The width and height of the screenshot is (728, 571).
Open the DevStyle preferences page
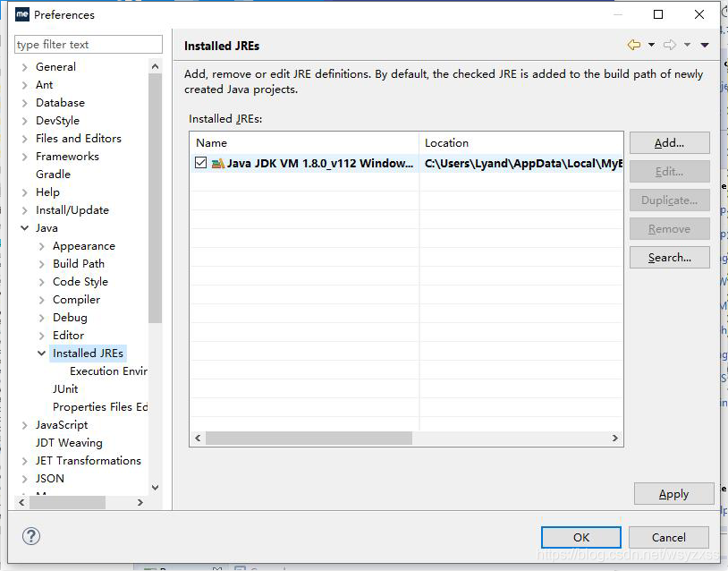pyautogui.click(x=57, y=120)
